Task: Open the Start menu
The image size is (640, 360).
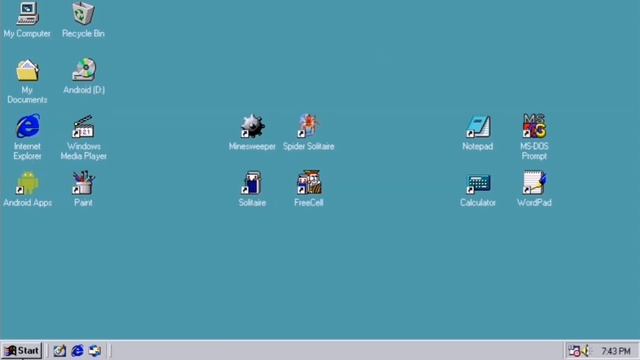Action: [x=22, y=351]
